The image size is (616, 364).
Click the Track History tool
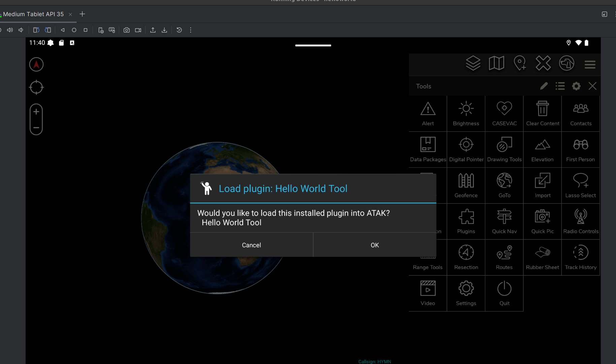click(581, 258)
